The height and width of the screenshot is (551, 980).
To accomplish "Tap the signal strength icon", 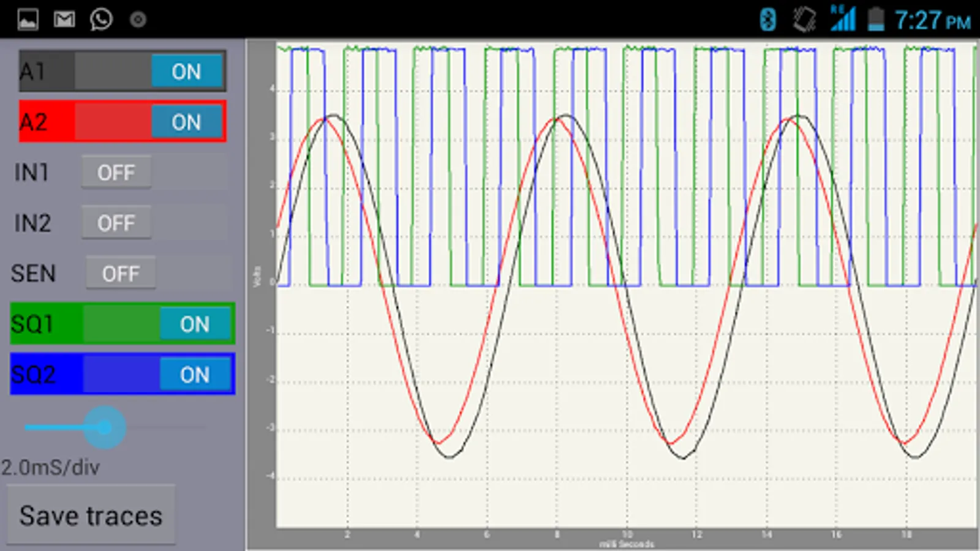I will (843, 18).
